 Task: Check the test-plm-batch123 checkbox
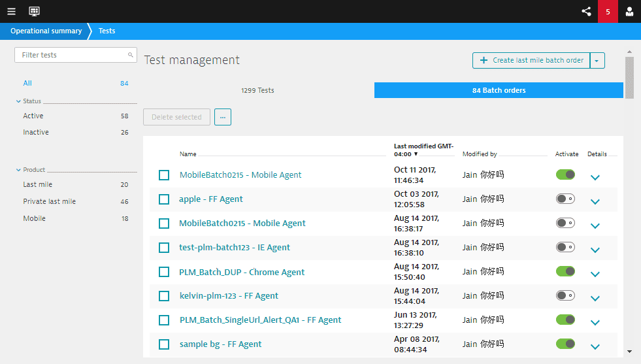(164, 248)
